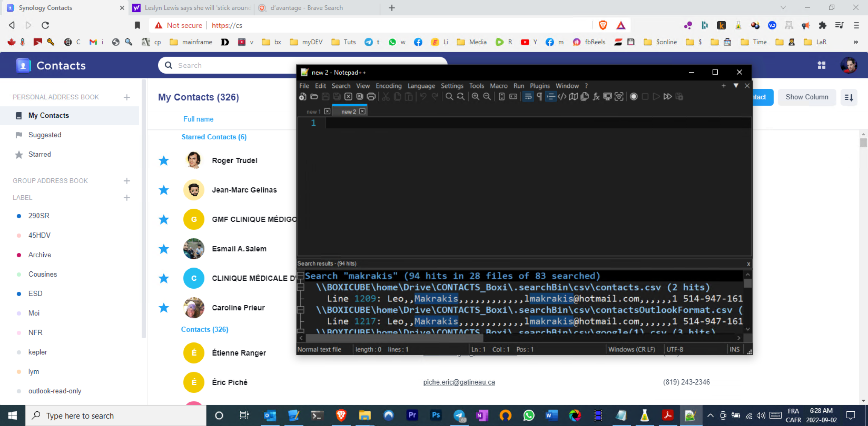The height and width of the screenshot is (426, 868).
Task: Click the Open file icon in Notepad++
Action: [314, 97]
